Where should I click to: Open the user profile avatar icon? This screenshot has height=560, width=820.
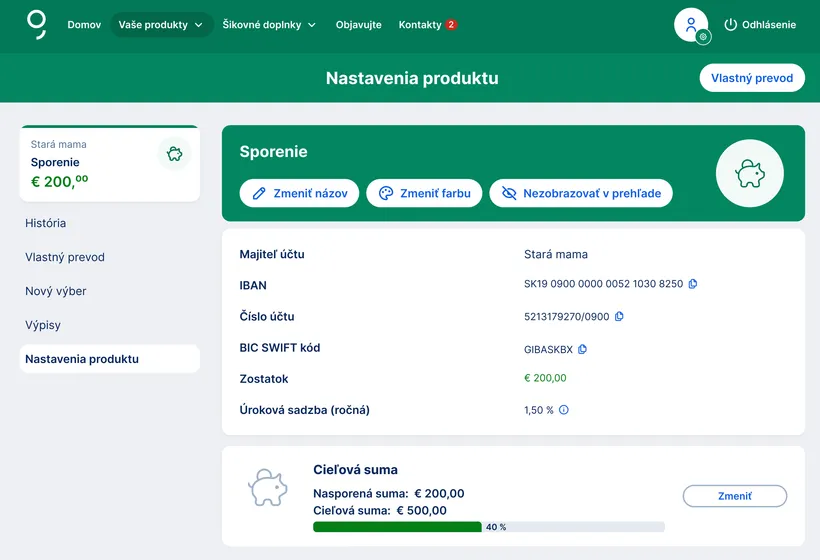691,25
